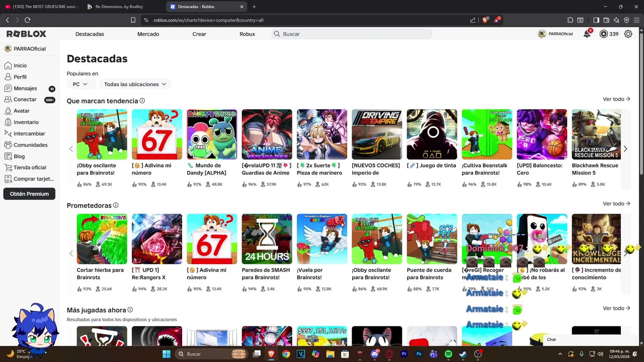Click the Brave Shields lion icon
Image resolution: width=644 pixels, height=362 pixels.
[x=485, y=20]
